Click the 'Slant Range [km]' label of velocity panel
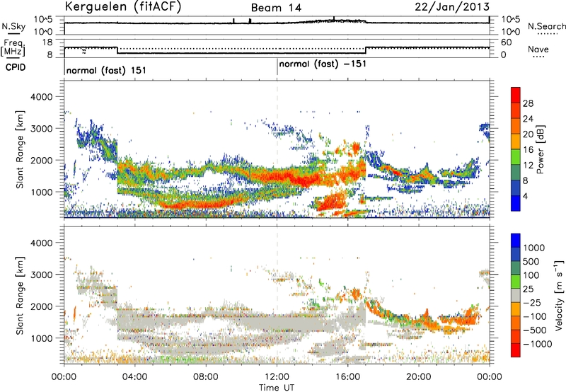Image resolution: width=566 pixels, height=392 pixels. click(20, 295)
